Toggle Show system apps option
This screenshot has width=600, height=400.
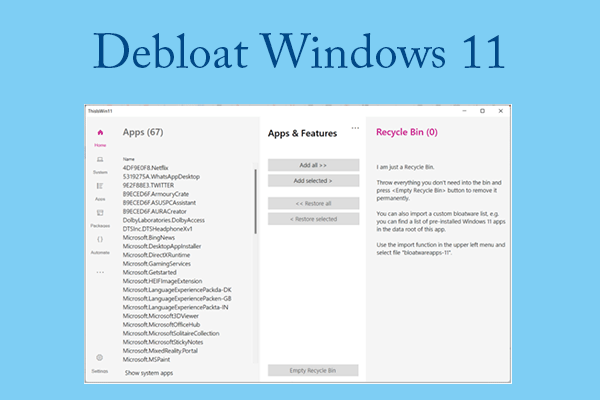[x=149, y=373]
